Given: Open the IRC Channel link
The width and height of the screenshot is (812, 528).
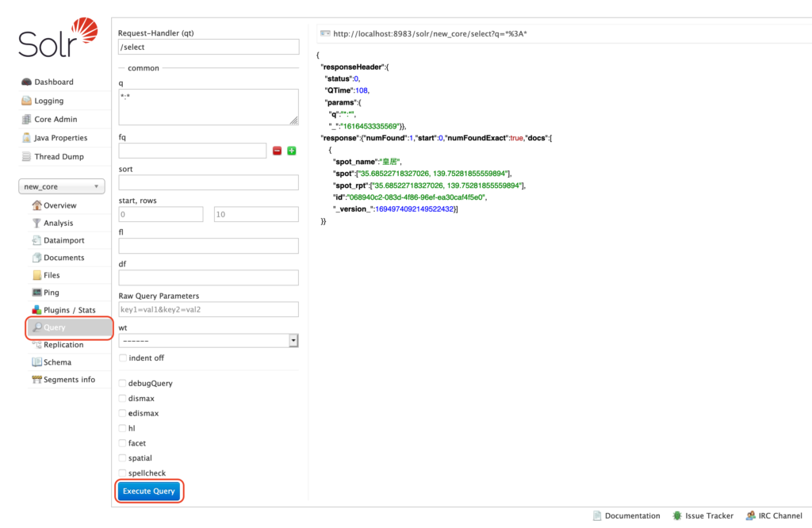Looking at the screenshot, I should pos(780,515).
